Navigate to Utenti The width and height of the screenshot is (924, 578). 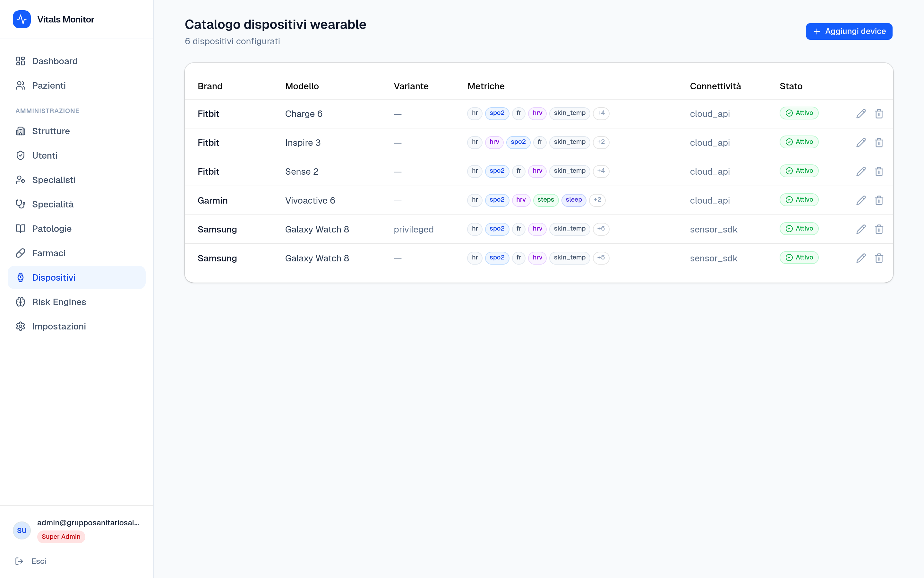(x=76, y=156)
